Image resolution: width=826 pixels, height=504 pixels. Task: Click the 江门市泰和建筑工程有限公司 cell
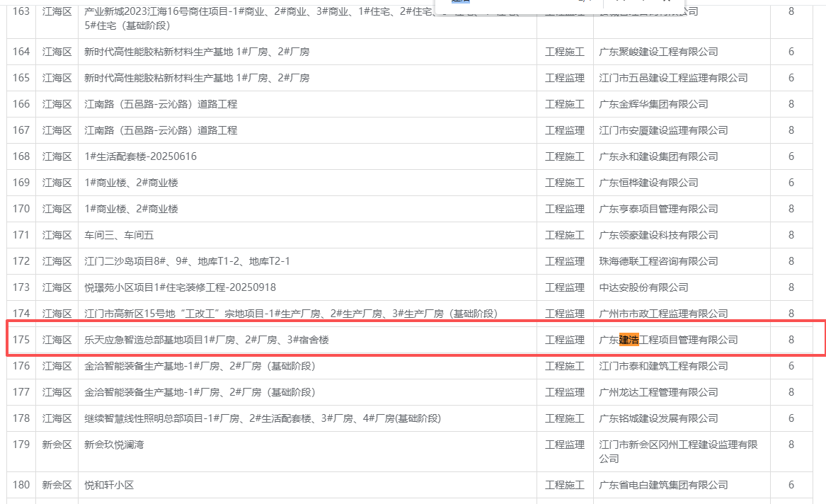[x=663, y=366]
